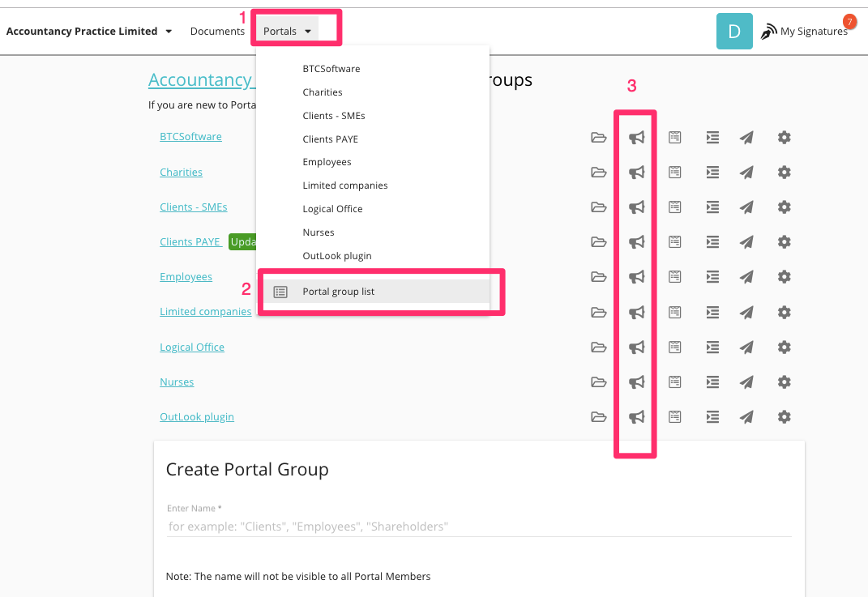868x597 pixels.
Task: Collapse the Portals dropdown menu
Action: click(x=288, y=32)
